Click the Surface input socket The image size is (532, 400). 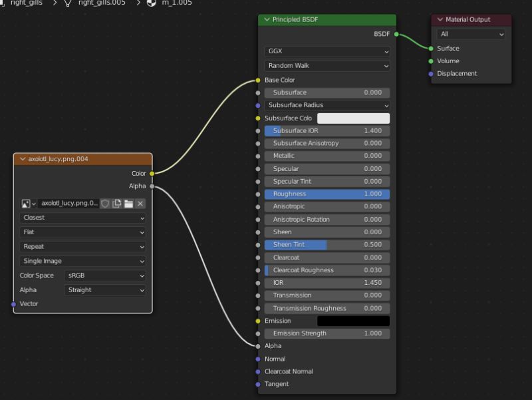pos(431,49)
